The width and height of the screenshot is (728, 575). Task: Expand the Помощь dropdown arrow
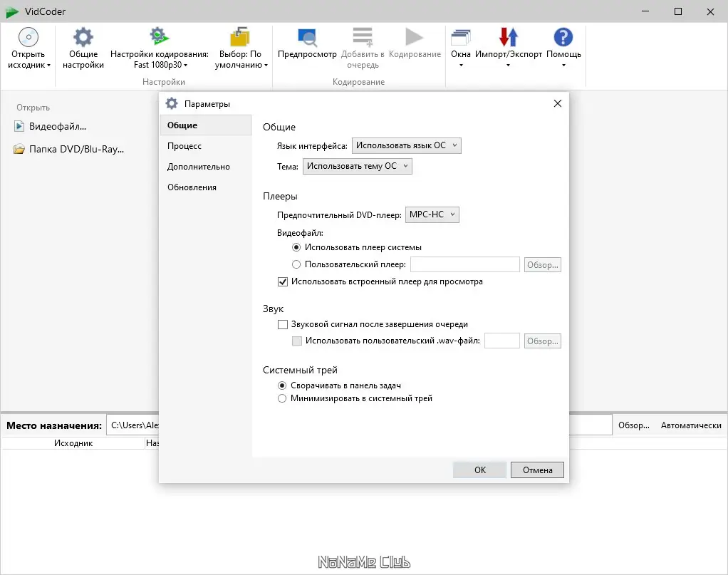563,66
